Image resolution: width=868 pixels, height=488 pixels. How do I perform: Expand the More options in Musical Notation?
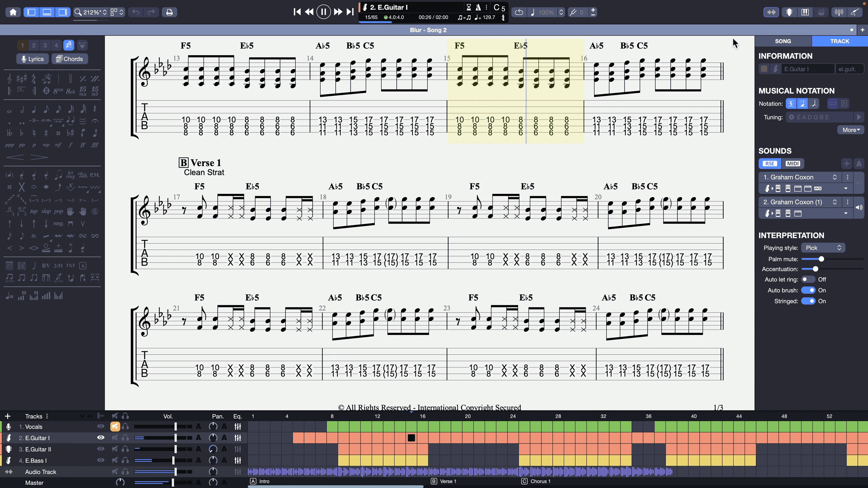click(851, 130)
